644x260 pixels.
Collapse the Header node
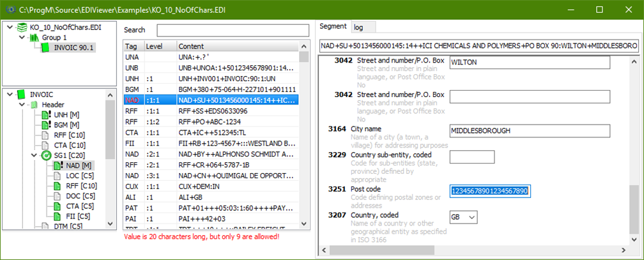(22, 105)
